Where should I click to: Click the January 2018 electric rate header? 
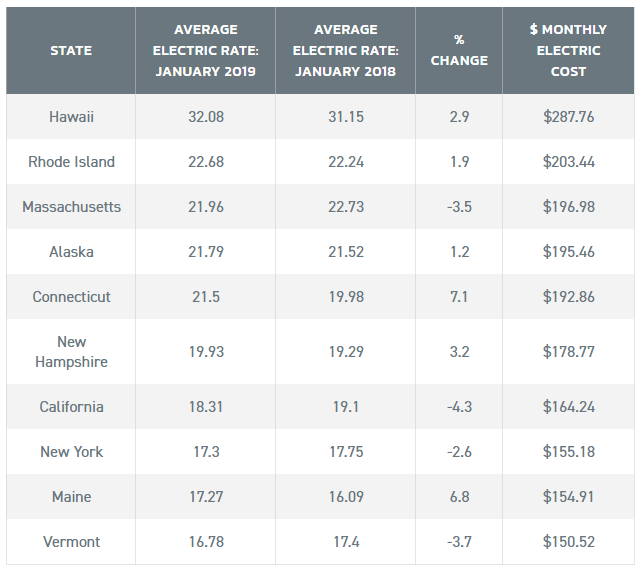coord(345,50)
